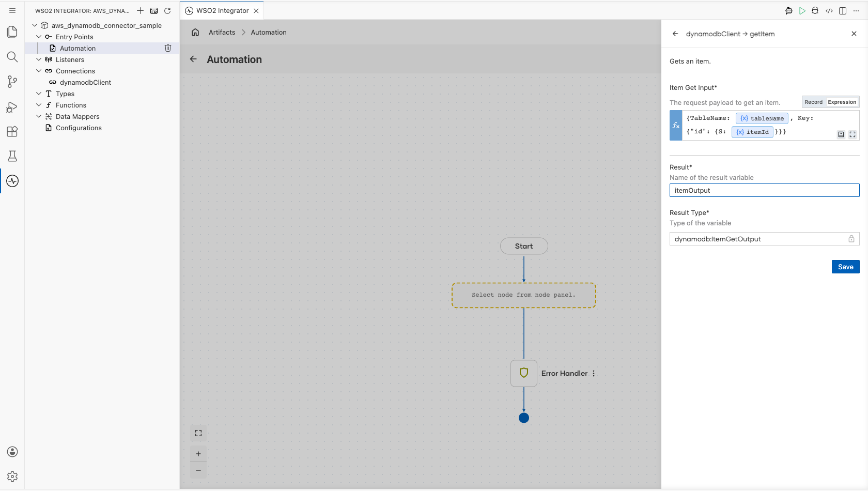Go to home in breadcrumb

pyautogui.click(x=195, y=32)
